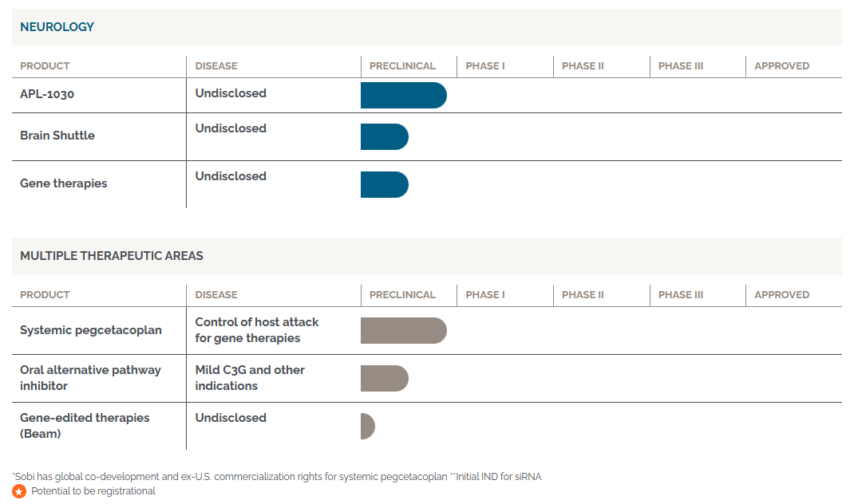This screenshot has height=504, width=850.
Task: Select the MULTIPLE THERAPEUTIC AREAS header
Action: pos(112,256)
